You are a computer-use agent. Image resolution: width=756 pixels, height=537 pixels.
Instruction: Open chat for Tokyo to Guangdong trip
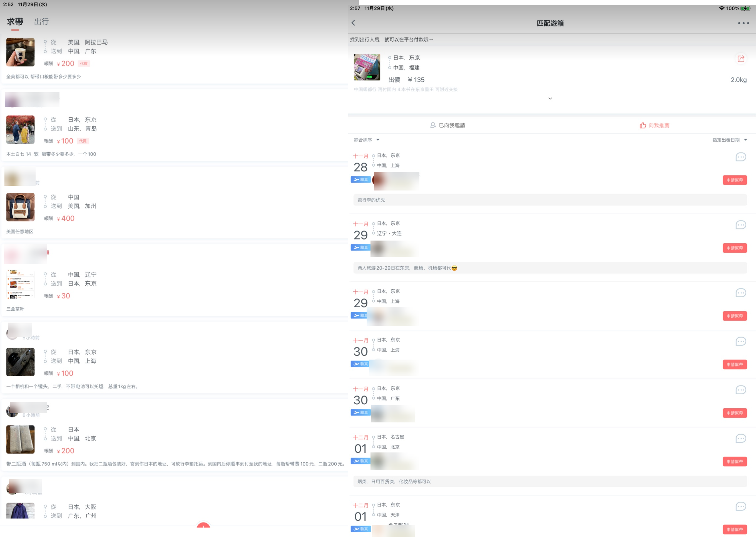point(740,390)
